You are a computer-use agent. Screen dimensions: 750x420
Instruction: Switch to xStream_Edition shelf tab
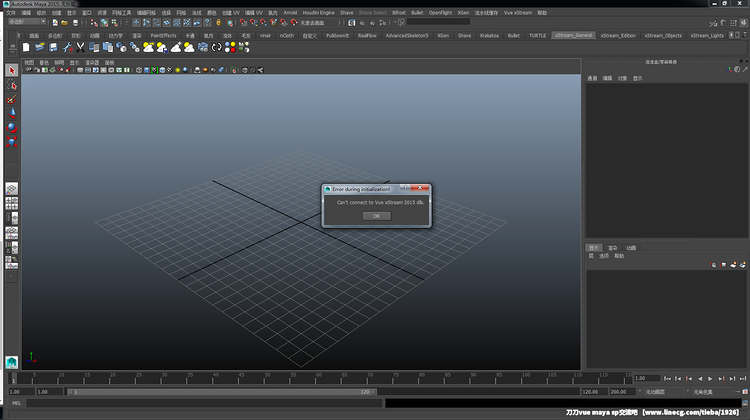(618, 35)
